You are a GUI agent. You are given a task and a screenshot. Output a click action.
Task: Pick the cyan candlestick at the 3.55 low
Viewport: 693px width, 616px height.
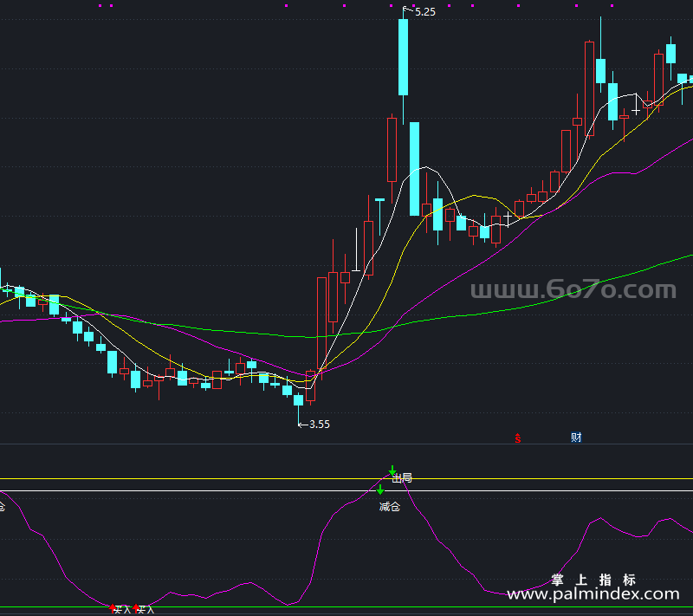[299, 400]
